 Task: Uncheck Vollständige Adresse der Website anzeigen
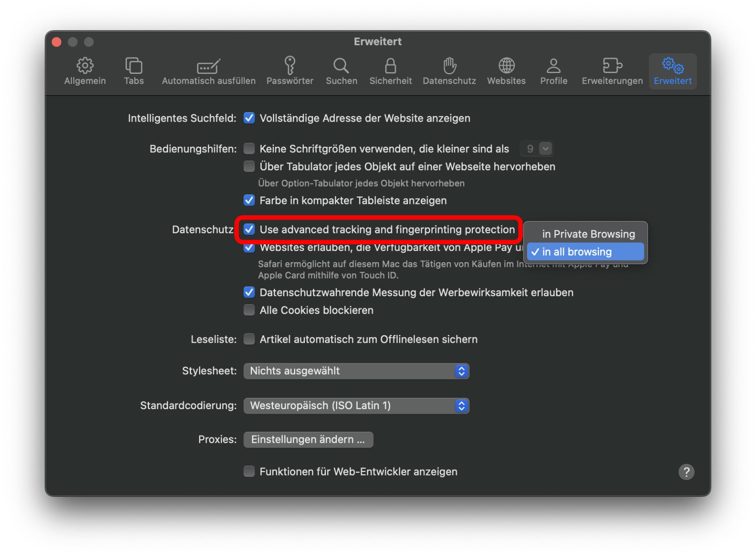tap(249, 118)
